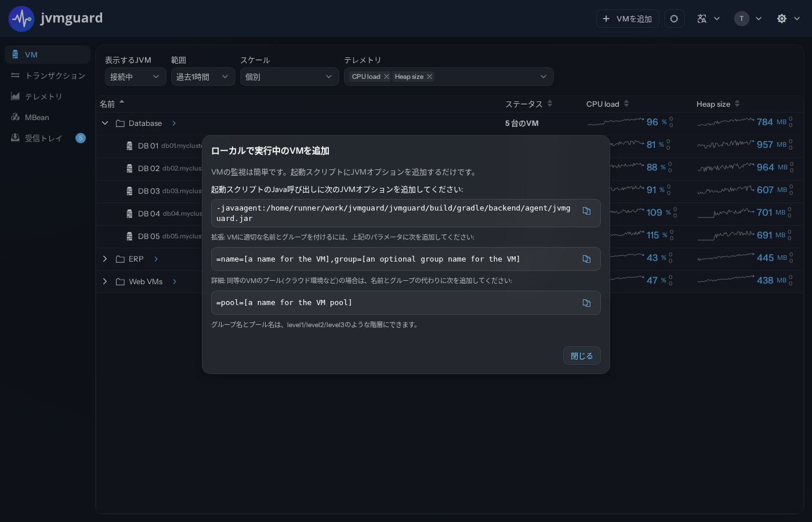812x522 pixels.
Task: Remove the Heap size telemetry tag
Action: [429, 77]
